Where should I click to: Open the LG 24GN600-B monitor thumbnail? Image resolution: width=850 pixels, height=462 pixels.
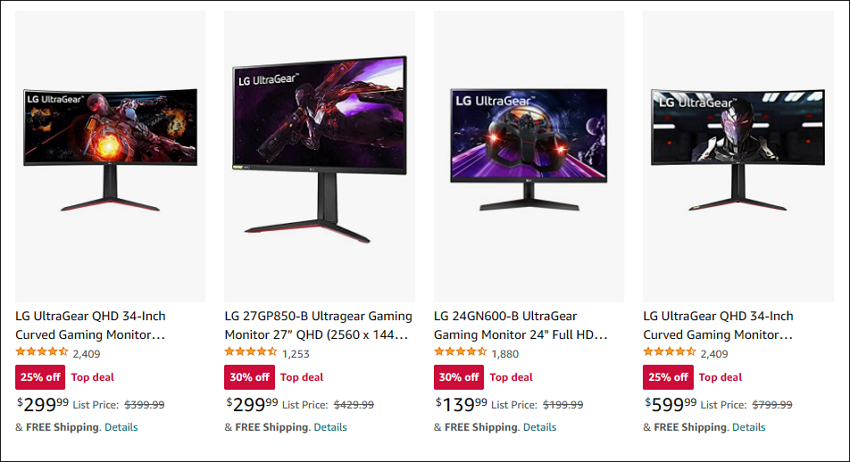(529, 156)
